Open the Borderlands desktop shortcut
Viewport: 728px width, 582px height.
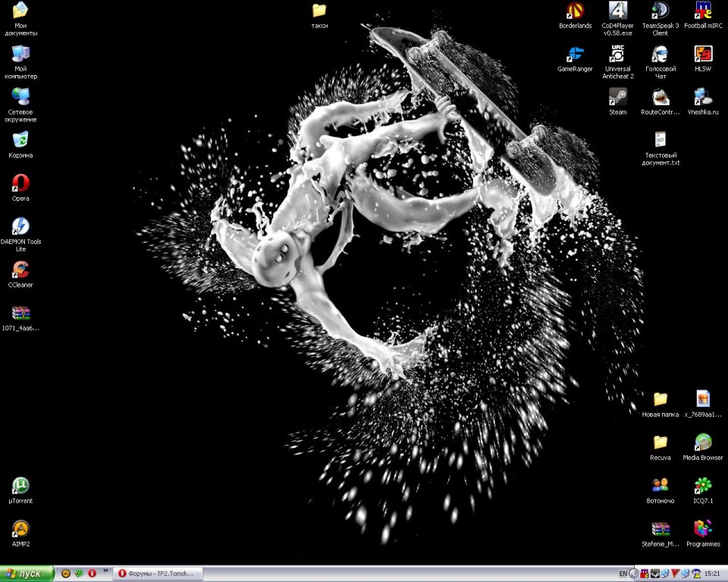tap(575, 11)
